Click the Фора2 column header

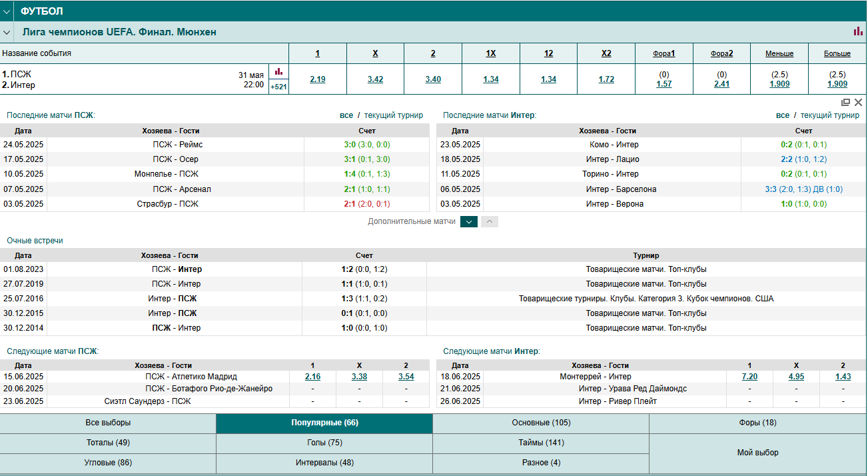[x=722, y=53]
